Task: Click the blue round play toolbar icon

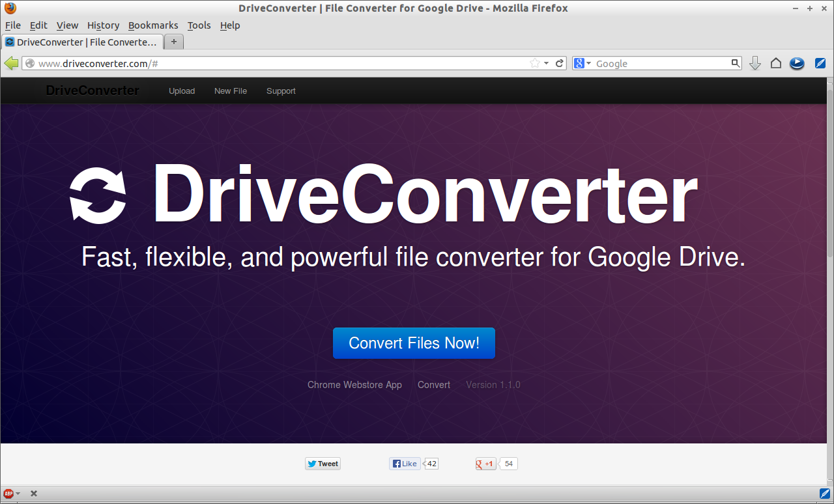Action: (x=797, y=63)
